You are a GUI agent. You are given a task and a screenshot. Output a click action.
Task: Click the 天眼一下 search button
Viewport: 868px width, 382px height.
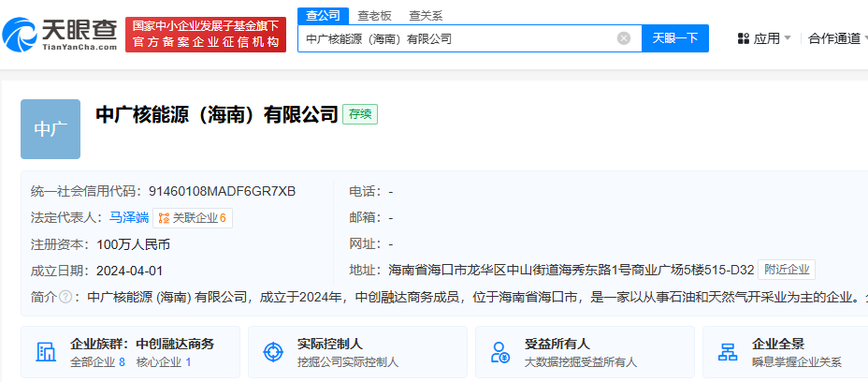[675, 38]
